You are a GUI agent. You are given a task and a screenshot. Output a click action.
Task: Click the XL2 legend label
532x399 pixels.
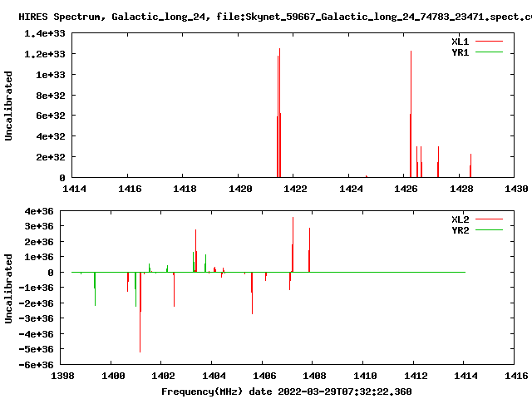coord(460,219)
